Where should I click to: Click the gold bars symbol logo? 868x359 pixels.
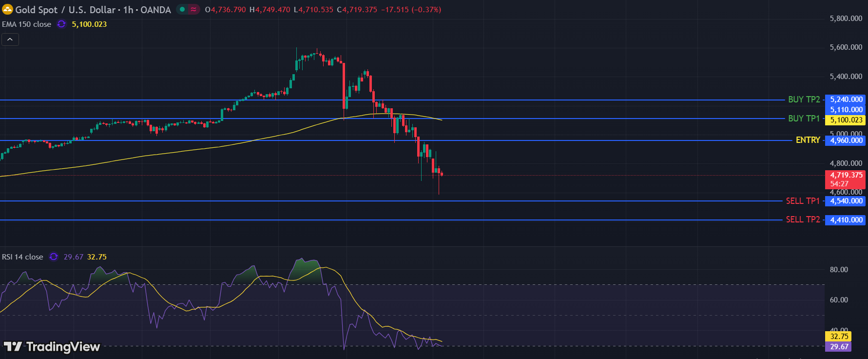(x=7, y=9)
